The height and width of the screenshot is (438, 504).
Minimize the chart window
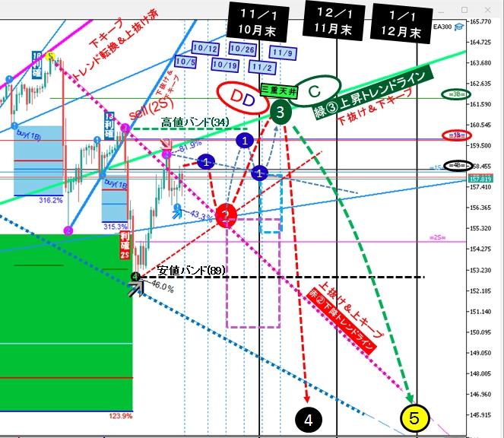tap(441, 11)
